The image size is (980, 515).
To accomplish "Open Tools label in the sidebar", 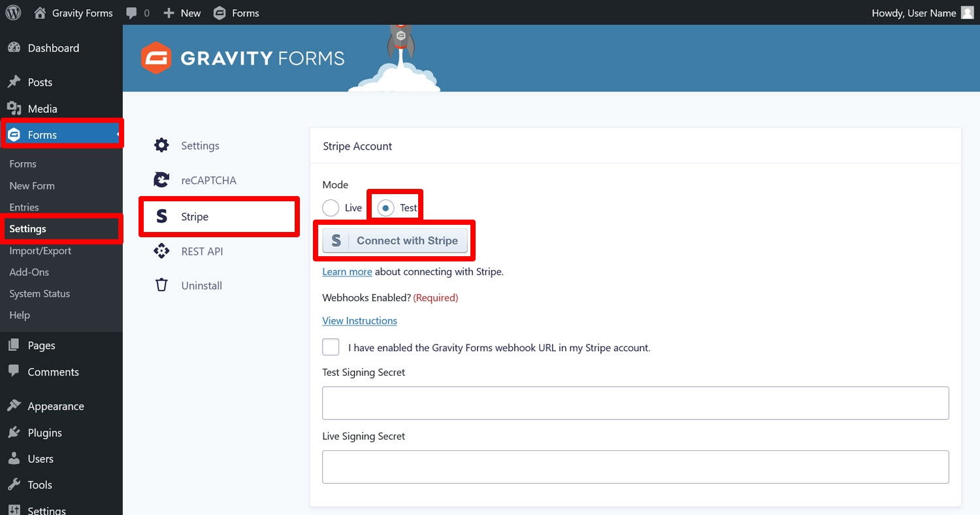I will (40, 485).
